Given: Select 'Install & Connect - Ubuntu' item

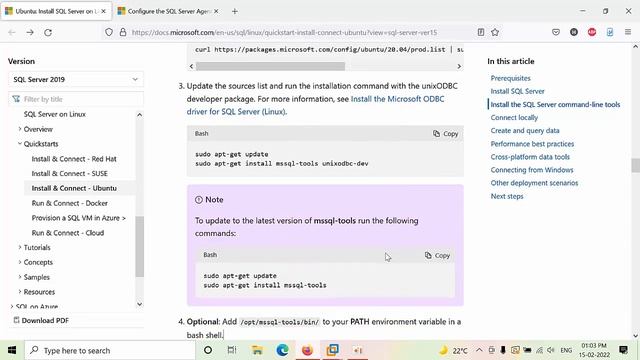Looking at the screenshot, I should coord(74,188).
